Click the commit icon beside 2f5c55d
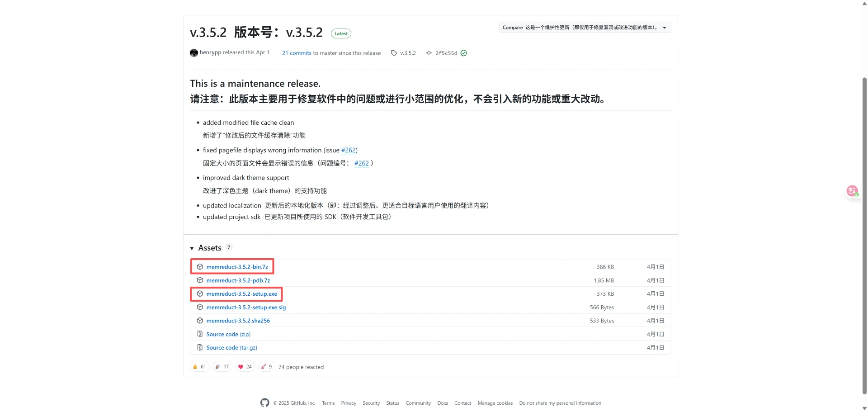 (429, 53)
